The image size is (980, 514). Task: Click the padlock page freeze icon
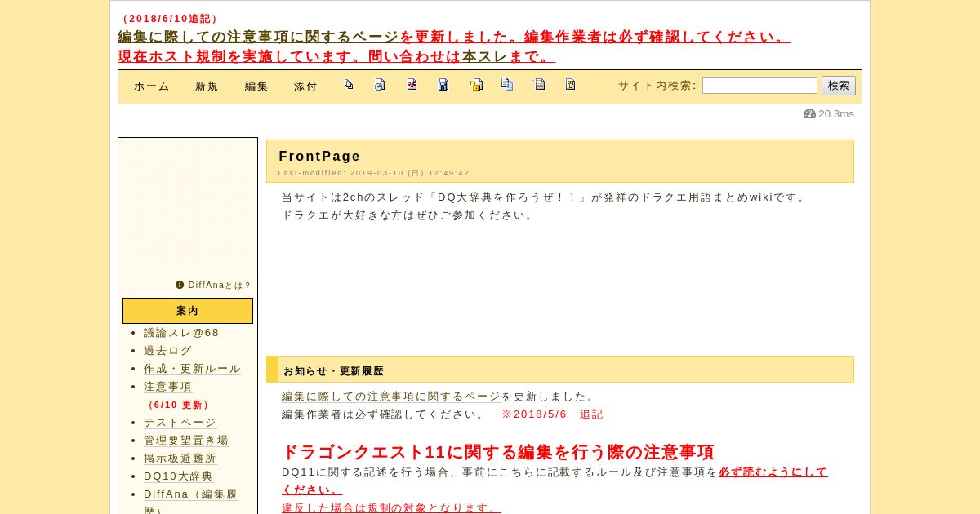475,84
